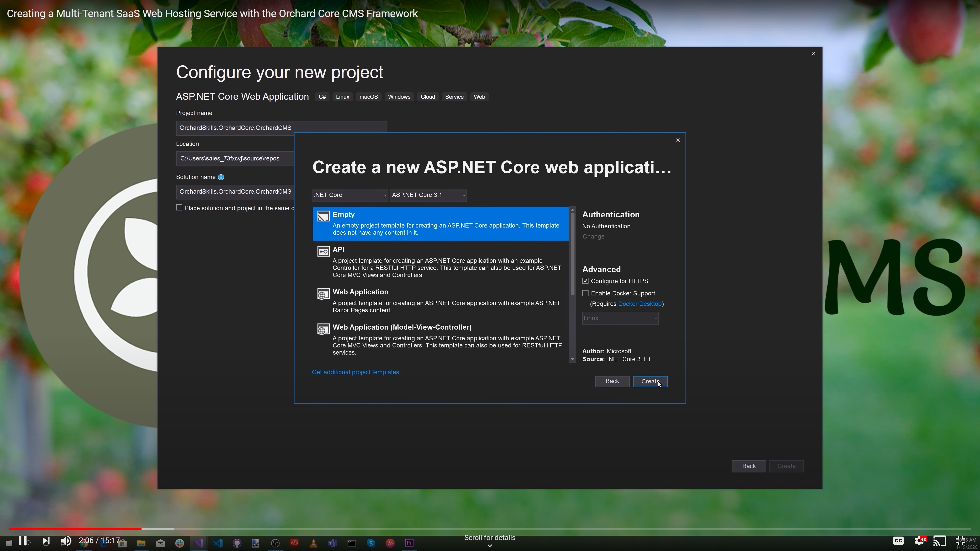Image resolution: width=980 pixels, height=551 pixels.
Task: Mute the video volume speaker icon
Action: [x=66, y=541]
